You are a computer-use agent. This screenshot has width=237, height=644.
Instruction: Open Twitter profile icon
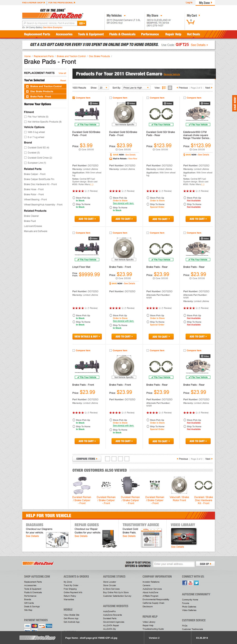pos(196,583)
